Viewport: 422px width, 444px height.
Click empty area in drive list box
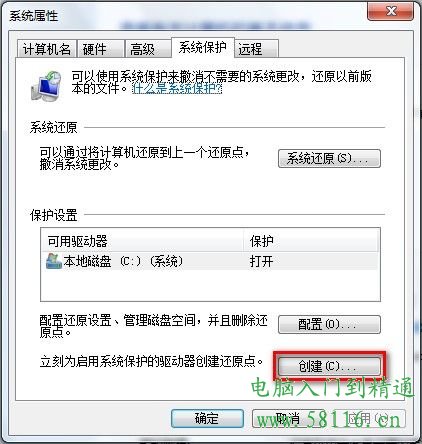coord(210,285)
